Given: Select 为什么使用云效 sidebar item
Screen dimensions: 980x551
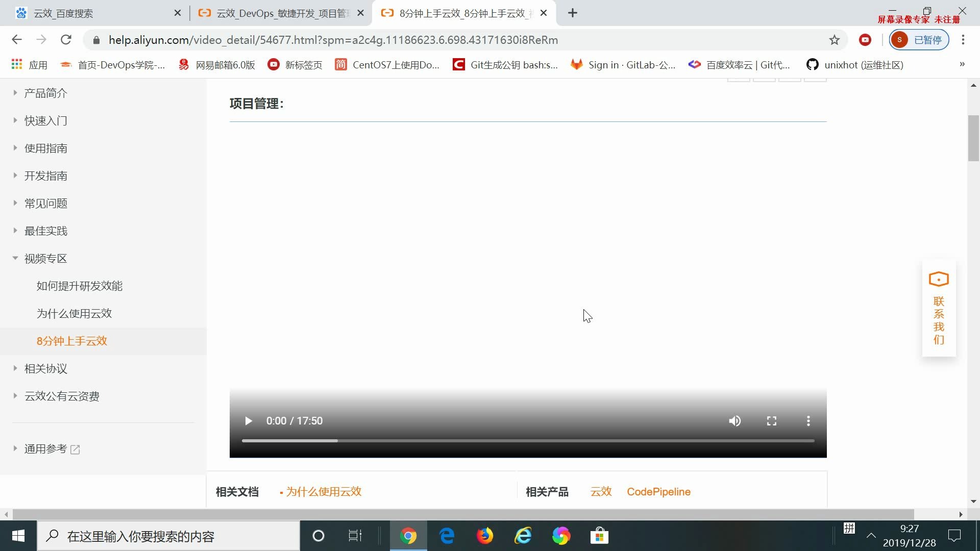Looking at the screenshot, I should click(x=74, y=313).
